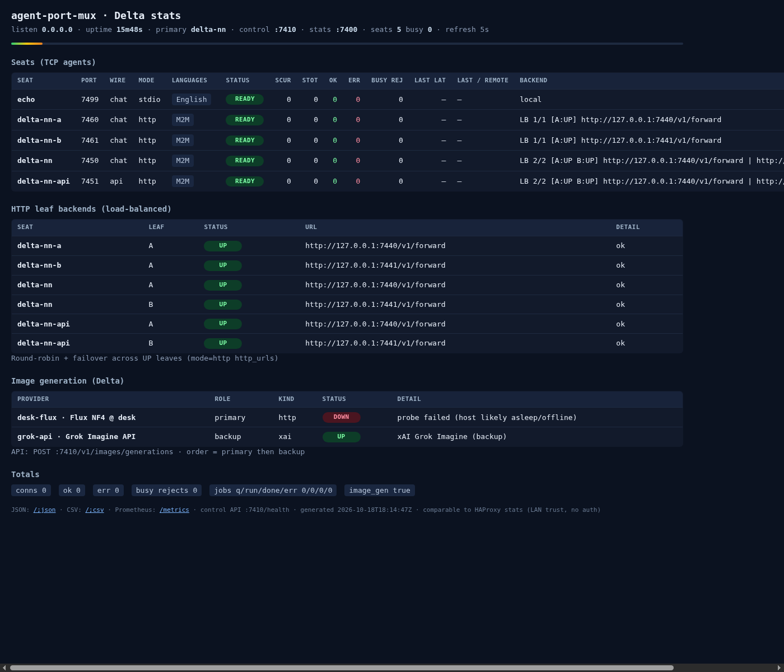The image size is (784, 672).
Task: Click the horizontal scrollbar thumb
Action: tap(342, 668)
